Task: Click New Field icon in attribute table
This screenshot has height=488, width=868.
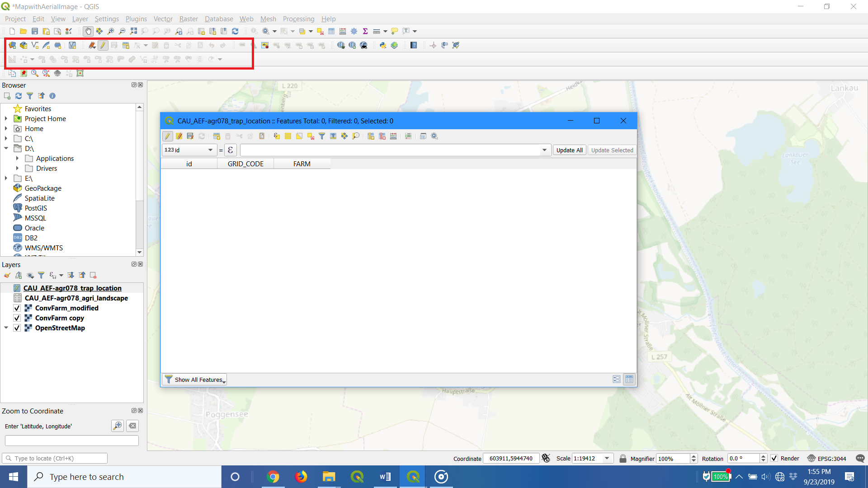Action: click(371, 136)
